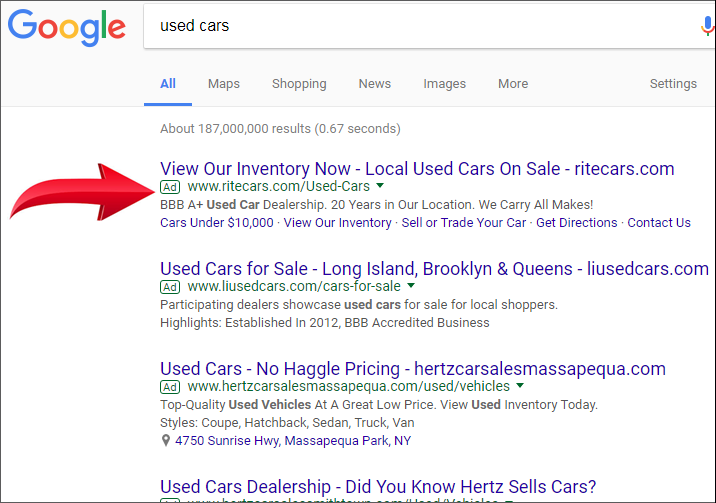Open 'View Our Inventory Now' ritecars.com ad headline
716x503 pixels.
tap(417, 169)
